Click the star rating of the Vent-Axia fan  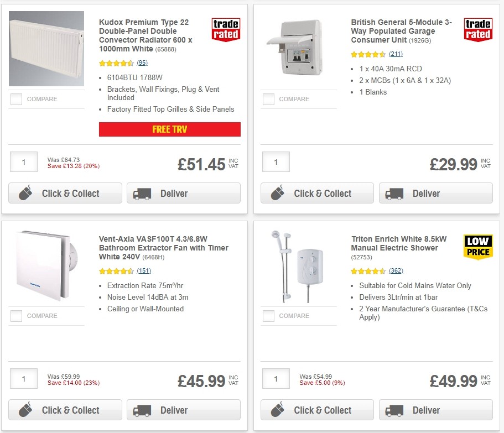tap(116, 271)
